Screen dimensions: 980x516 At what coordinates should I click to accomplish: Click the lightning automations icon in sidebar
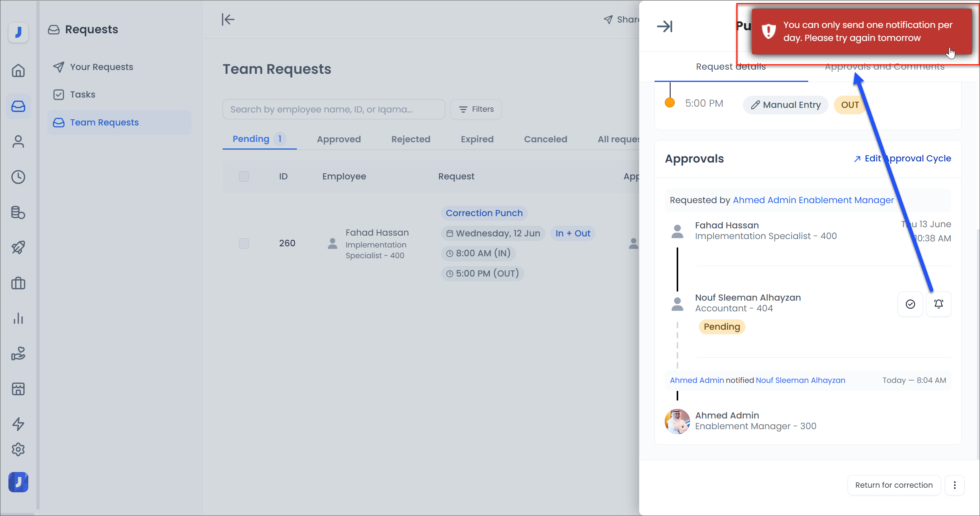18,424
